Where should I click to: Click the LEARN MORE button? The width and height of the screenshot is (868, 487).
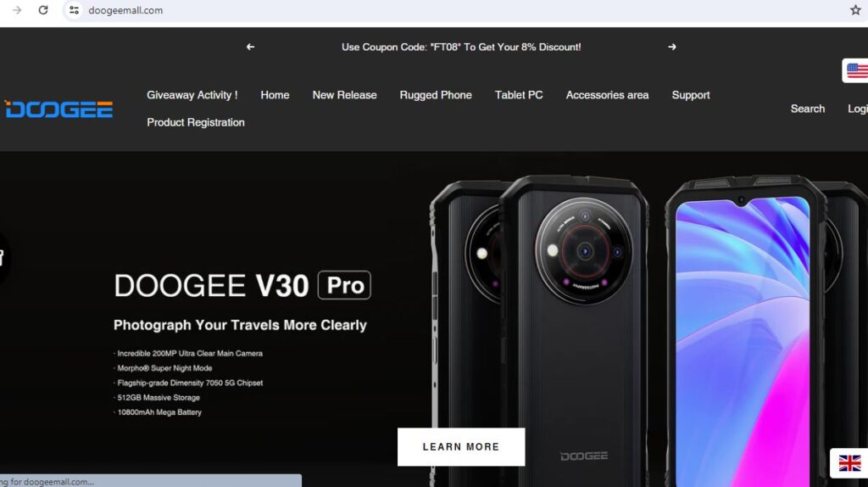[461, 446]
